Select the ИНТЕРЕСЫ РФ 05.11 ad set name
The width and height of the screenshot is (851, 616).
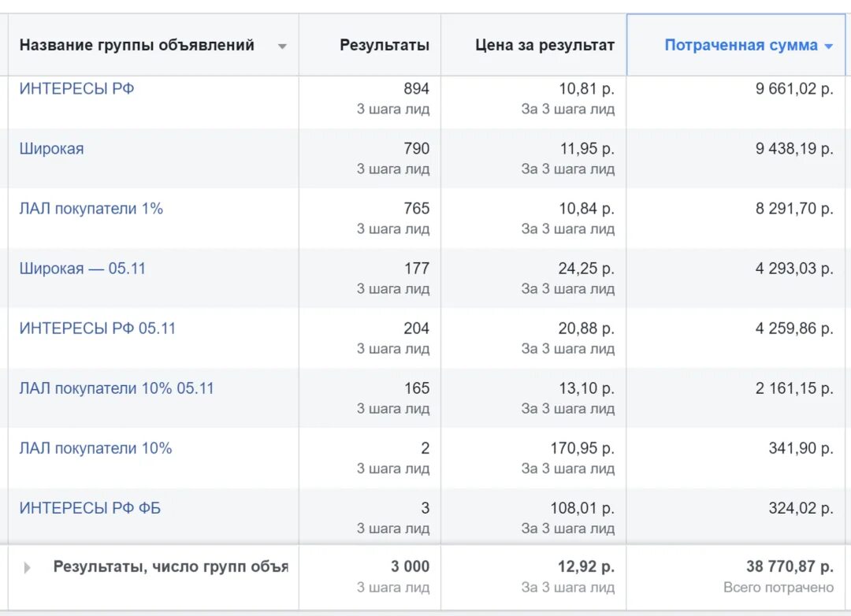[x=98, y=328]
